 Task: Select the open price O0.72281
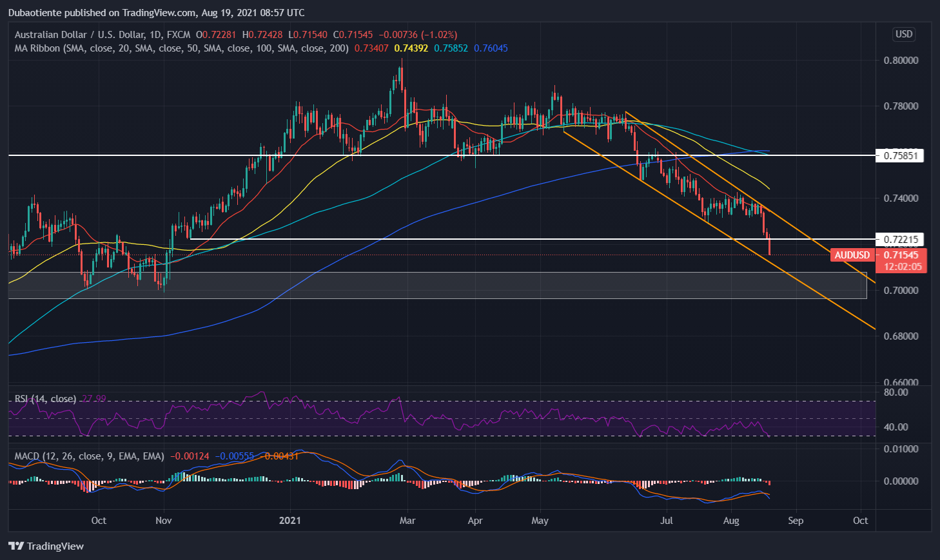tap(217, 35)
